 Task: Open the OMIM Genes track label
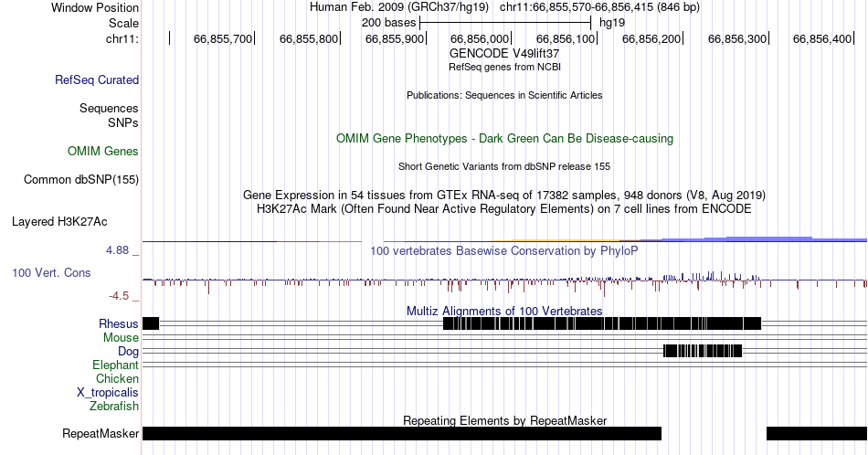pos(103,151)
